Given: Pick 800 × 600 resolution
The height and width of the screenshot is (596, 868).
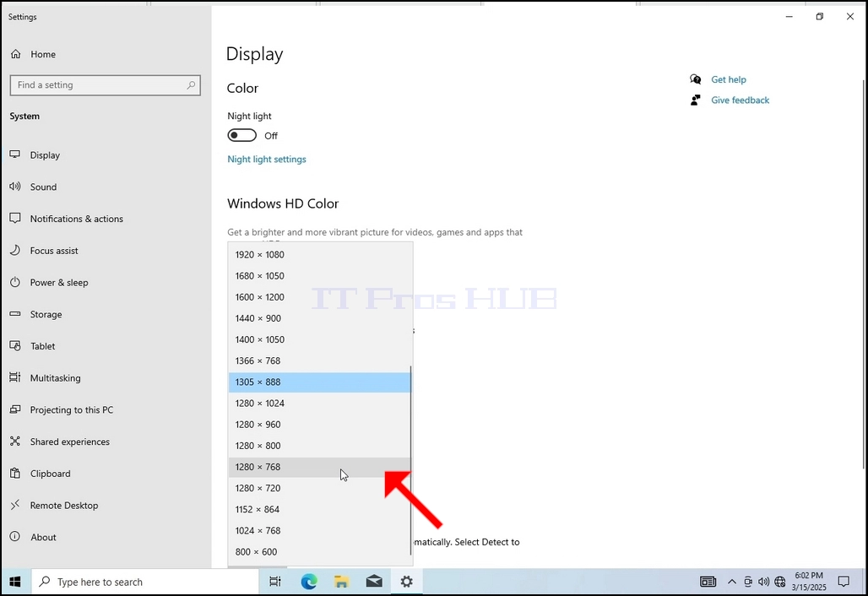Looking at the screenshot, I should (x=320, y=552).
